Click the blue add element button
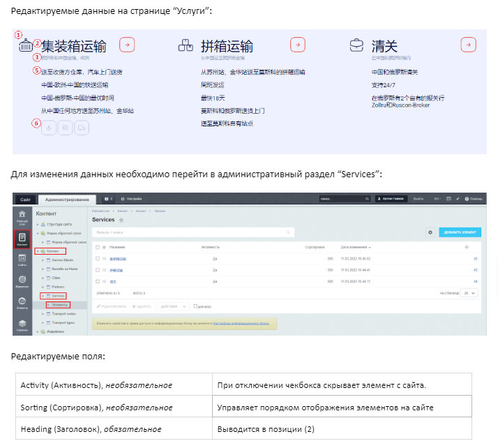Viewport: 498px width, 448px height. coord(460,232)
